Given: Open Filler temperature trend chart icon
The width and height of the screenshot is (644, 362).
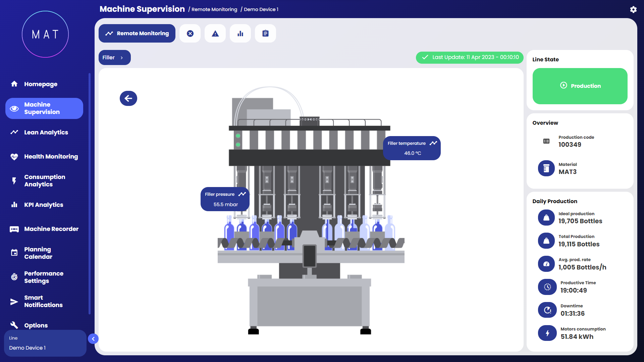Looking at the screenshot, I should (x=433, y=143).
